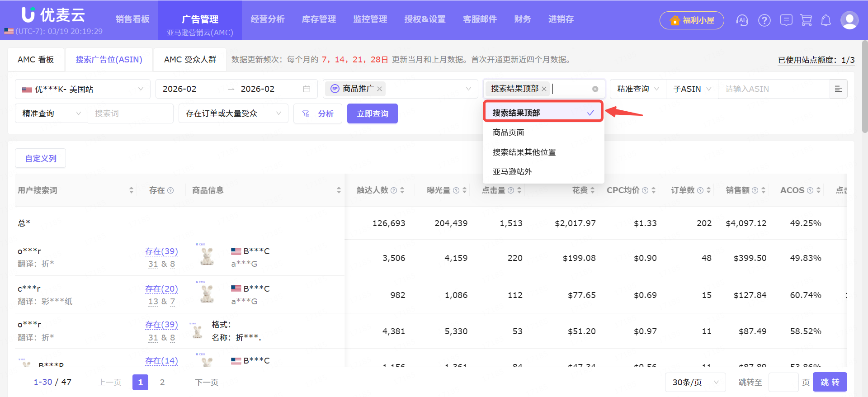
Task: Click the 立即查询 button
Action: (x=373, y=113)
